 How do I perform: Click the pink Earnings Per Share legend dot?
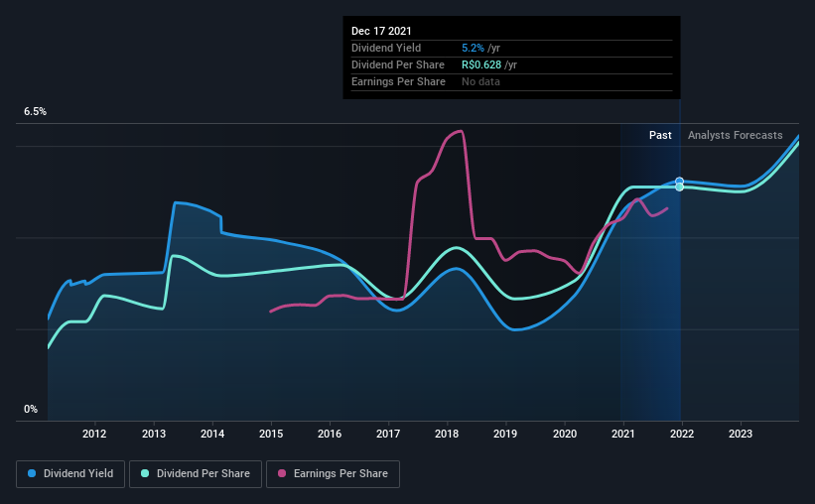(x=282, y=473)
